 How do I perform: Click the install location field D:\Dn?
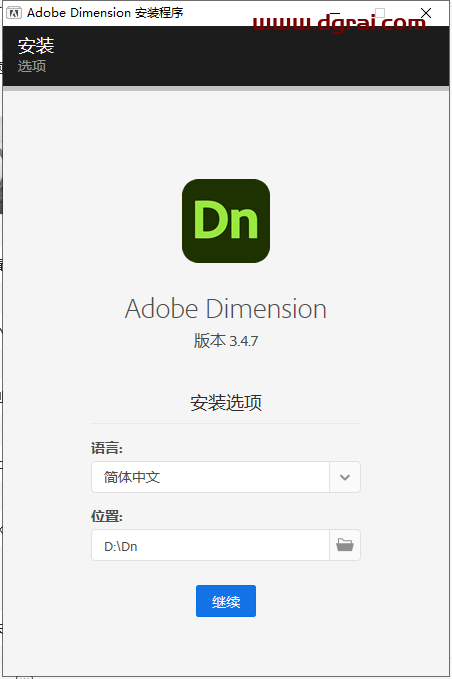(x=210, y=545)
